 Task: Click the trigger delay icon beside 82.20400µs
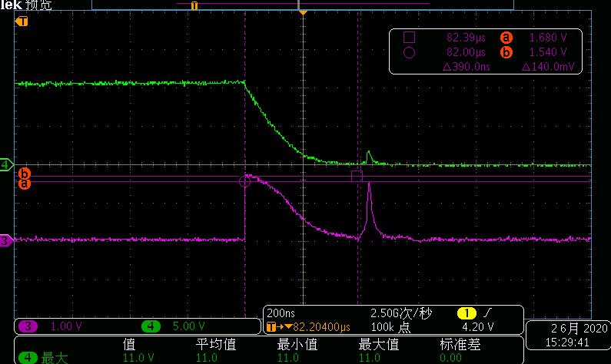click(x=279, y=327)
